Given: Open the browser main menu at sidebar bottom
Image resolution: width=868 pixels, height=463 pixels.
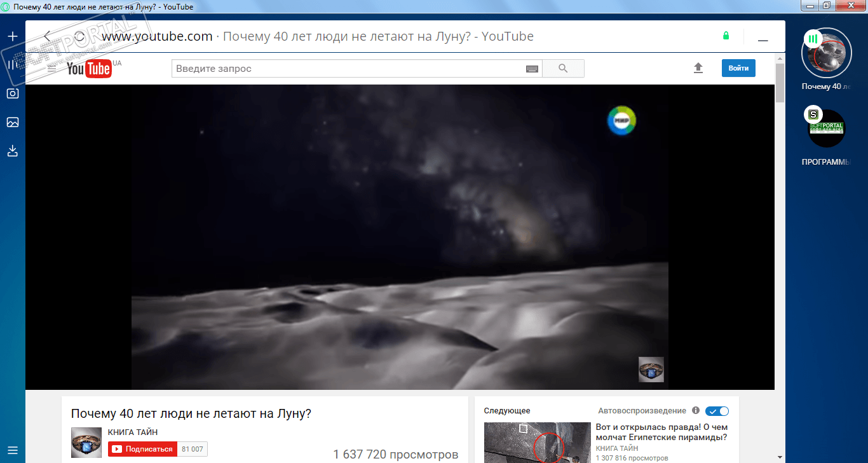Looking at the screenshot, I should pyautogui.click(x=12, y=450).
